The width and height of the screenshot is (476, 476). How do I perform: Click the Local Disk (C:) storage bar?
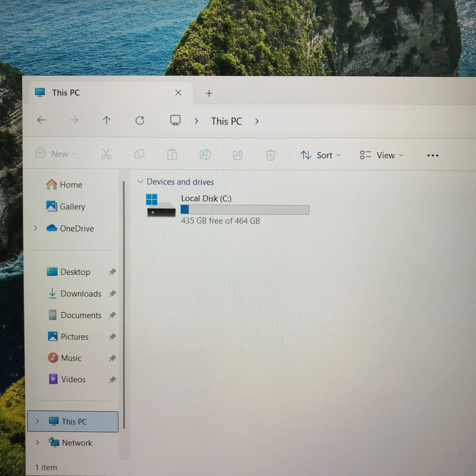coord(245,210)
